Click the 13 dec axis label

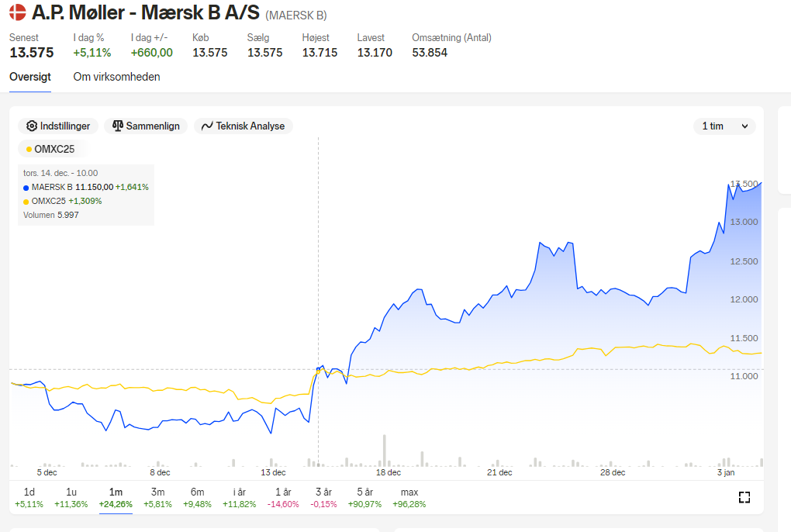click(x=274, y=472)
